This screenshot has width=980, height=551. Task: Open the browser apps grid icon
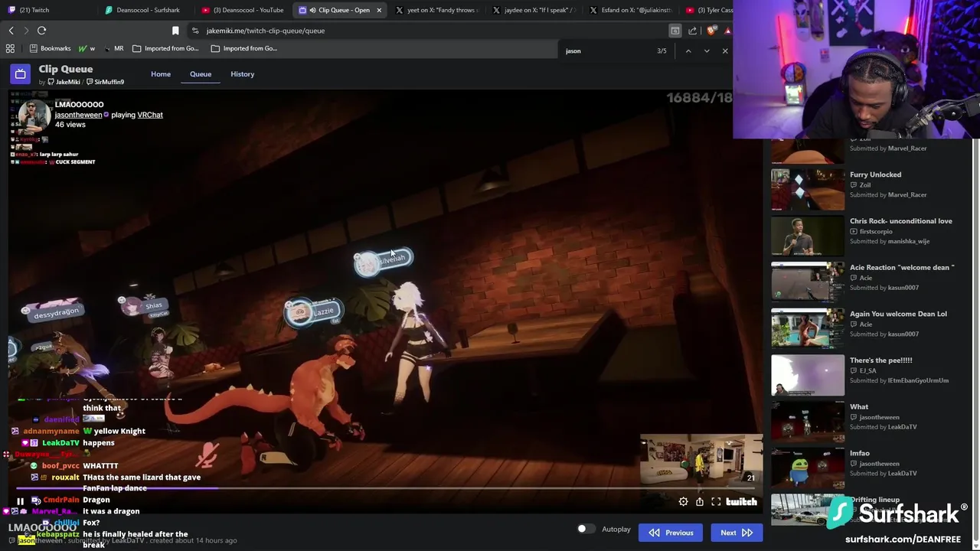coord(10,48)
